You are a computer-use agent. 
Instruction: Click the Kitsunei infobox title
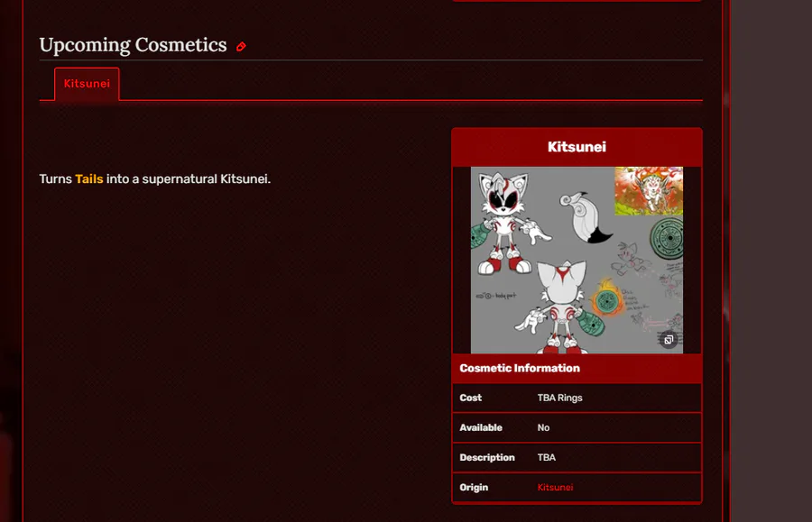[577, 147]
